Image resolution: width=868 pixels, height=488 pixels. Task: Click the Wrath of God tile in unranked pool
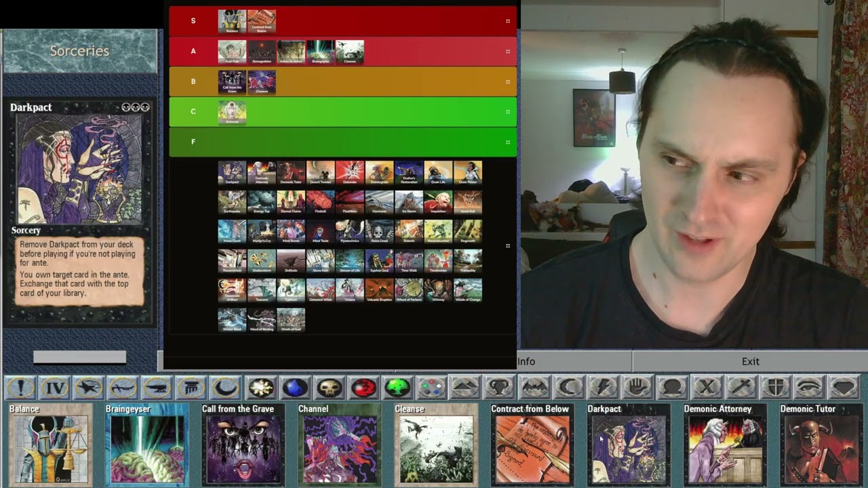click(291, 320)
